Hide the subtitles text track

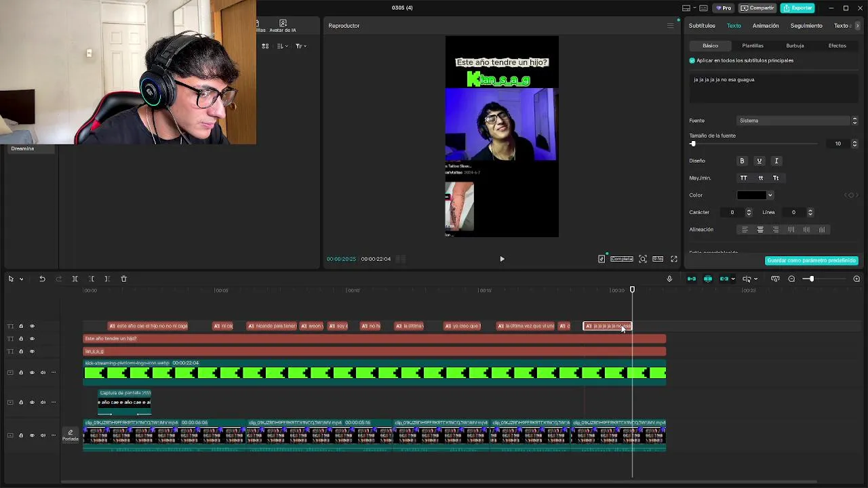click(x=32, y=326)
